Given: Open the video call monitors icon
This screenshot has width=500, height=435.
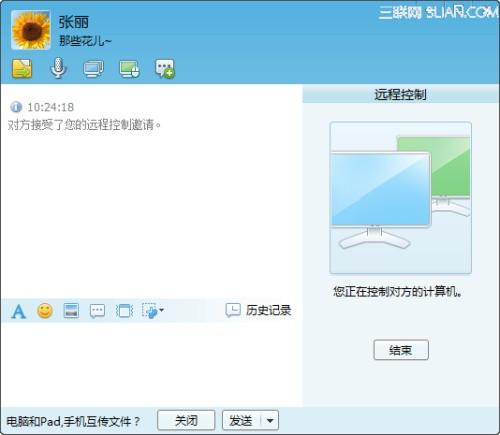Looking at the screenshot, I should [93, 69].
